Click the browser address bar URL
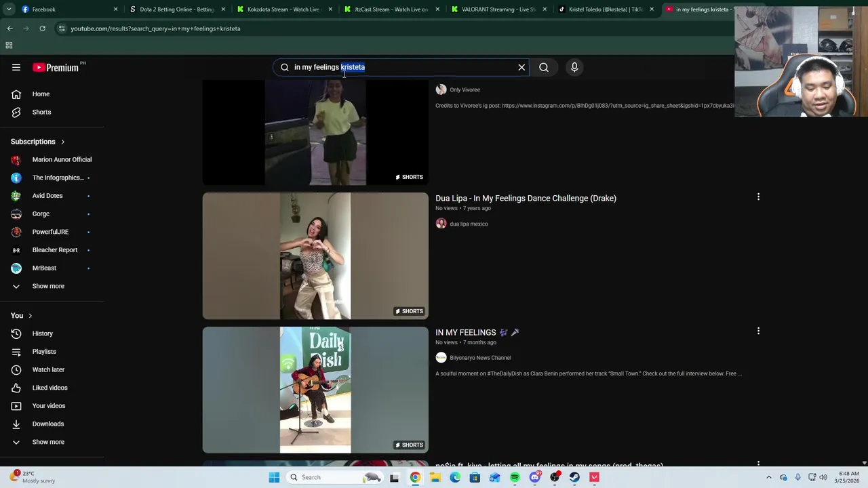This screenshot has height=488, width=868. [x=155, y=28]
